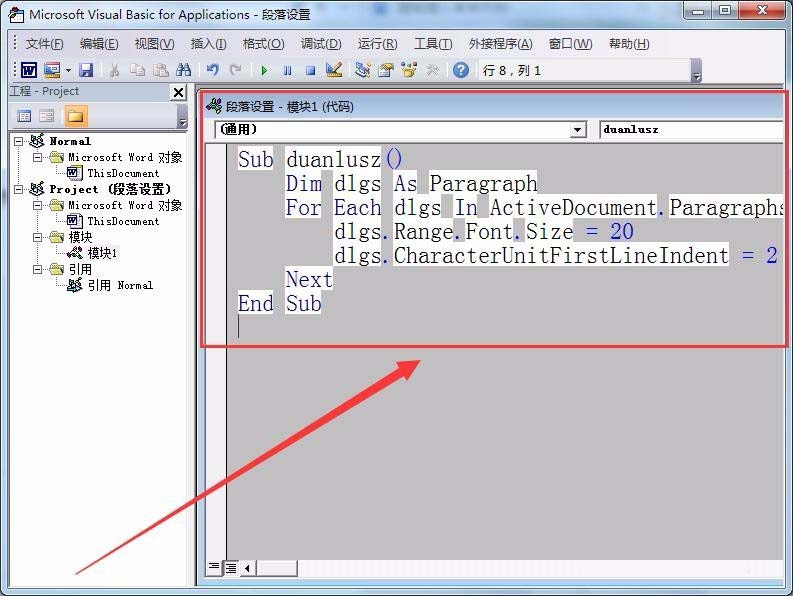
Task: Toggle Design Mode icon
Action: pyautogui.click(x=334, y=70)
